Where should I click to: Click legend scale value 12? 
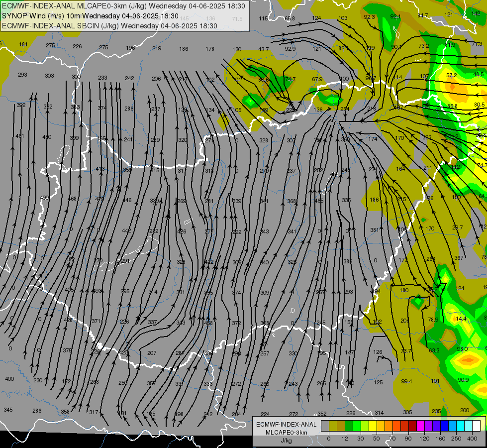344,439
